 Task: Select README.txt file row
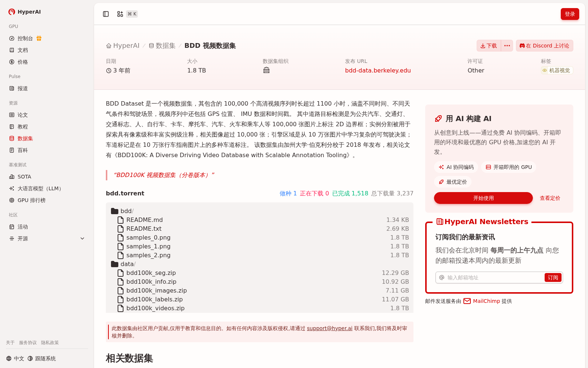point(259,229)
